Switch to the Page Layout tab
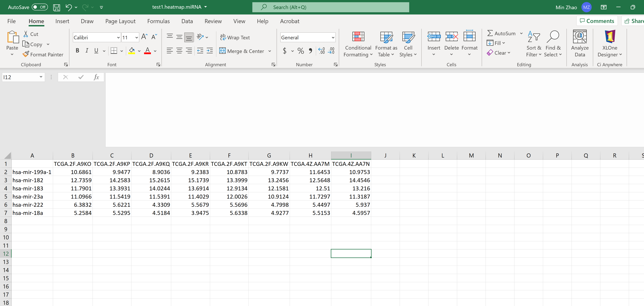Image resolution: width=644 pixels, height=306 pixels. (120, 21)
